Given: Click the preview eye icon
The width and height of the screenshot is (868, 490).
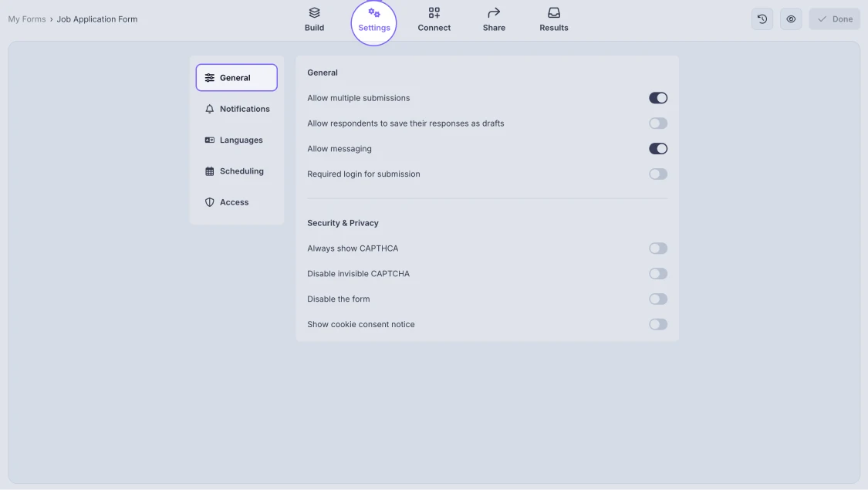Looking at the screenshot, I should click(791, 19).
